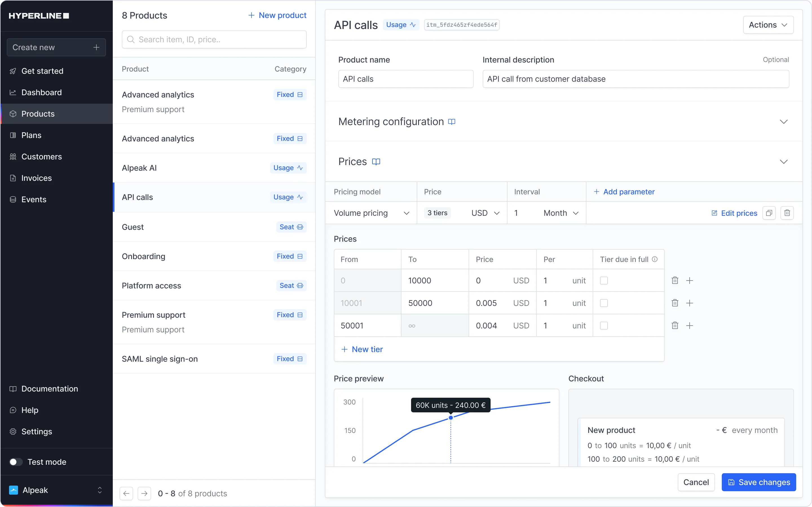Click the Edit prices link
Screen dimensions: 812x507
point(738,213)
